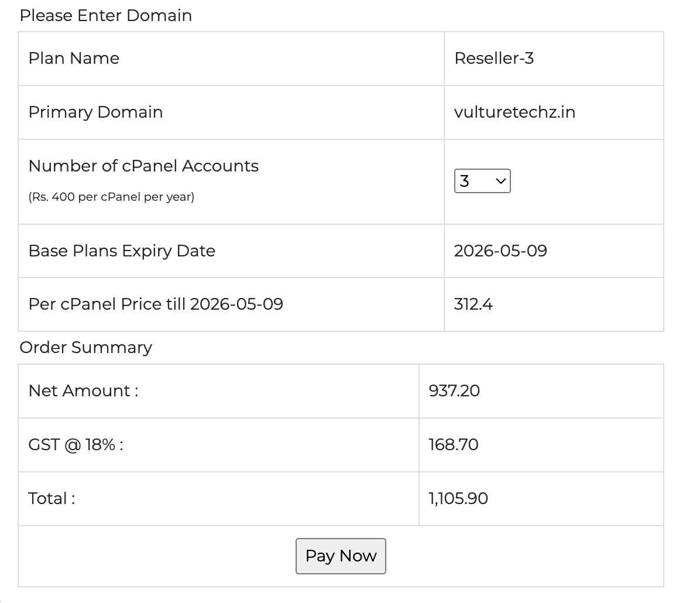The height and width of the screenshot is (603, 700).
Task: Click the vulturetechz.in domain text
Action: 514,112
